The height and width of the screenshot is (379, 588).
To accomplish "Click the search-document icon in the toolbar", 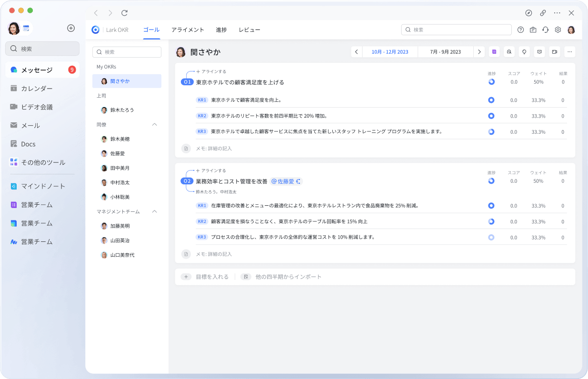I will point(509,52).
